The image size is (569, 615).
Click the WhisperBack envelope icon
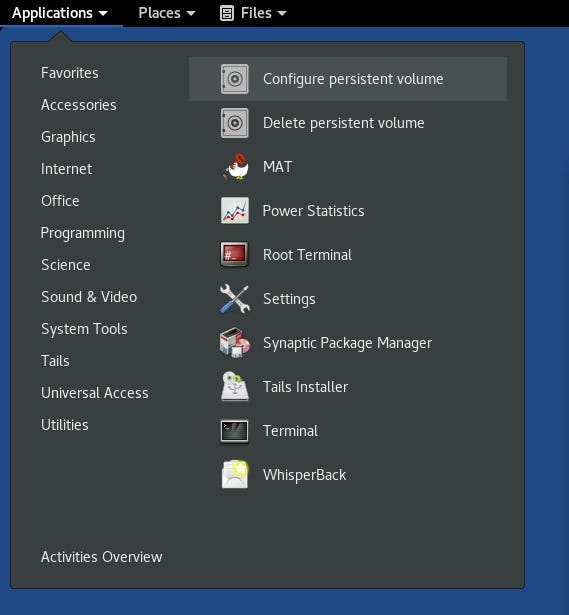[235, 475]
